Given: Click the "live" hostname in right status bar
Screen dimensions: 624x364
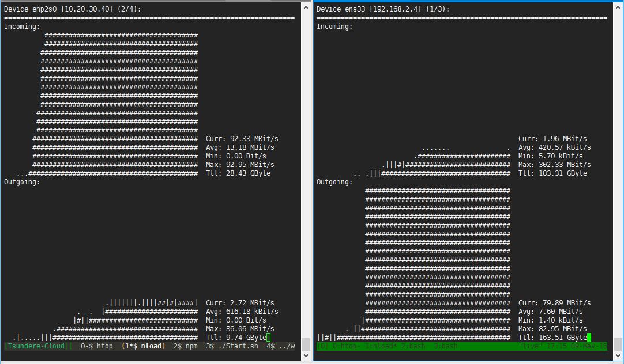Looking at the screenshot, I should (531, 347).
